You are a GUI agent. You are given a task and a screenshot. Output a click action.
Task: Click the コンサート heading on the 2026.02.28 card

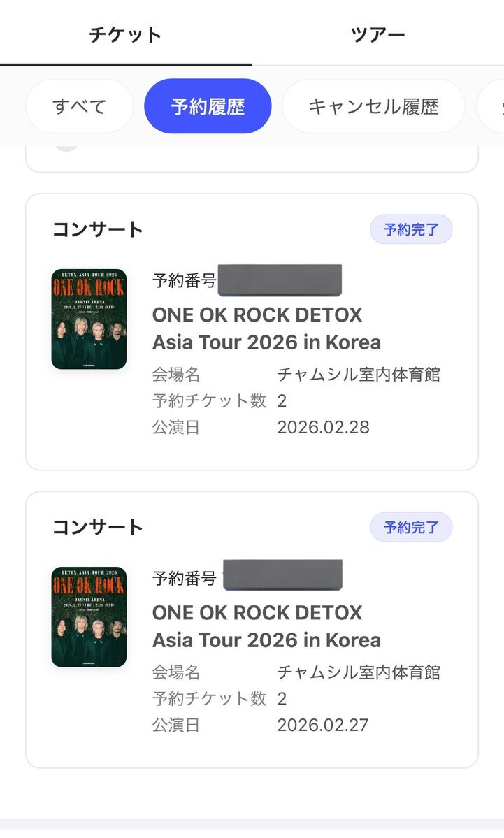click(x=98, y=229)
